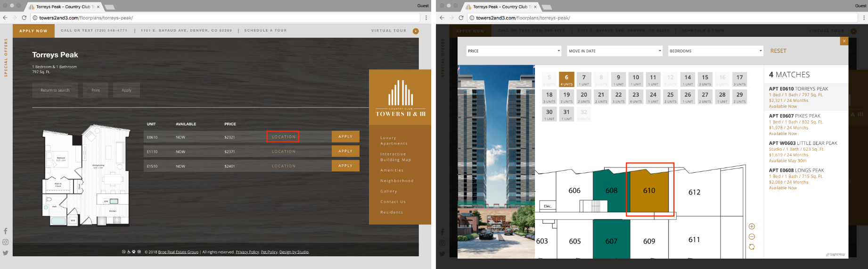
Task: Click the Print button
Action: [x=96, y=90]
